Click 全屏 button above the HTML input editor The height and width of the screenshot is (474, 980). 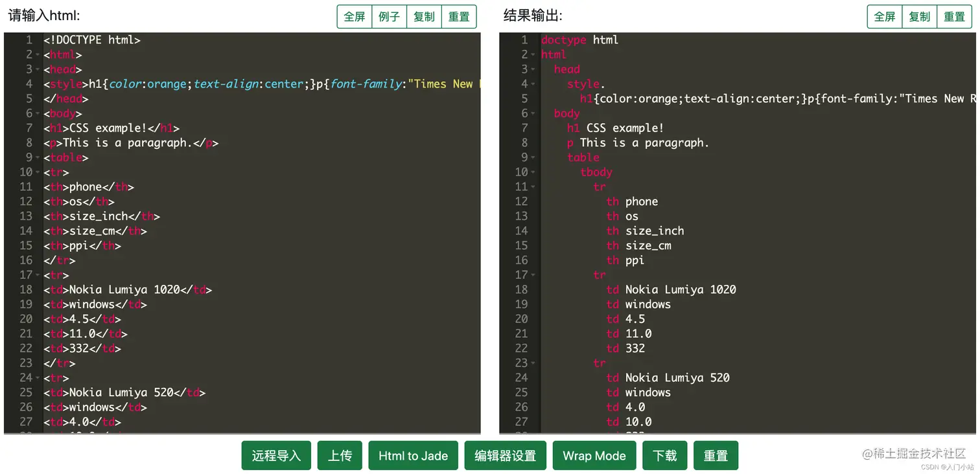(x=355, y=17)
